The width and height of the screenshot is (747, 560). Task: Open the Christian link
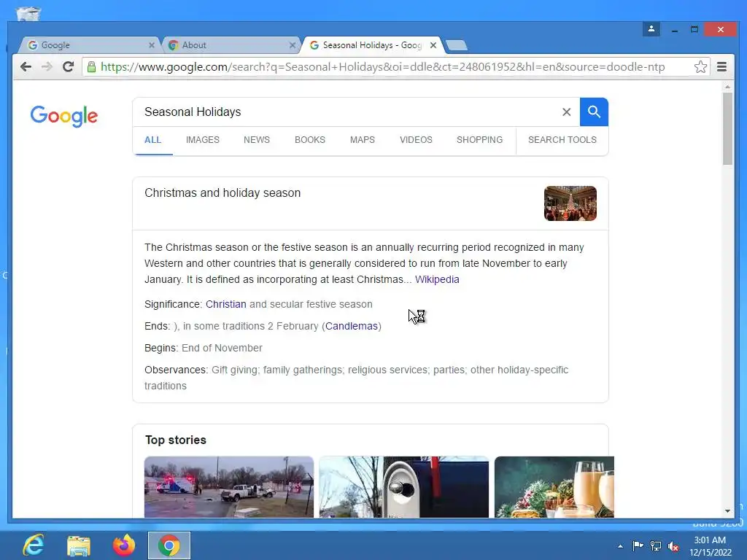point(226,304)
